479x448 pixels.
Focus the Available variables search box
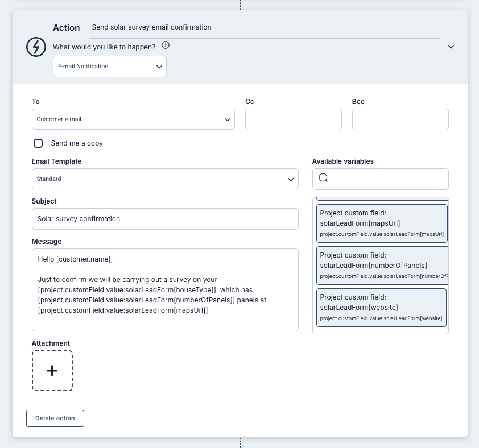pyautogui.click(x=387, y=179)
